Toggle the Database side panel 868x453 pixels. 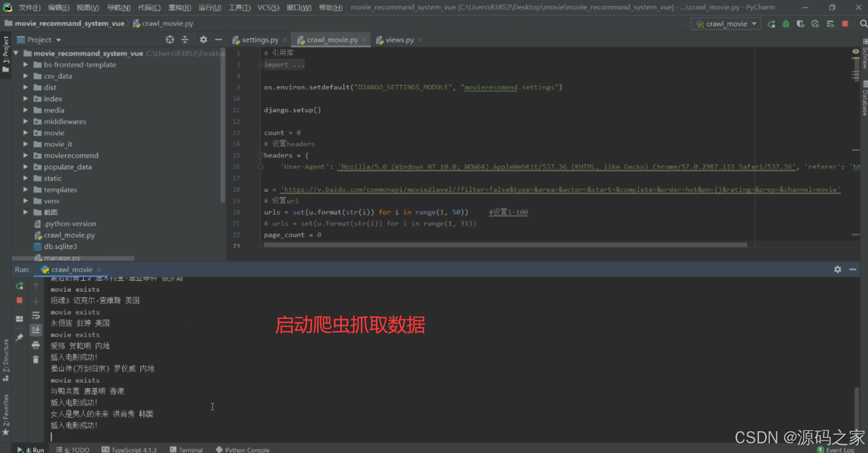tap(864, 98)
